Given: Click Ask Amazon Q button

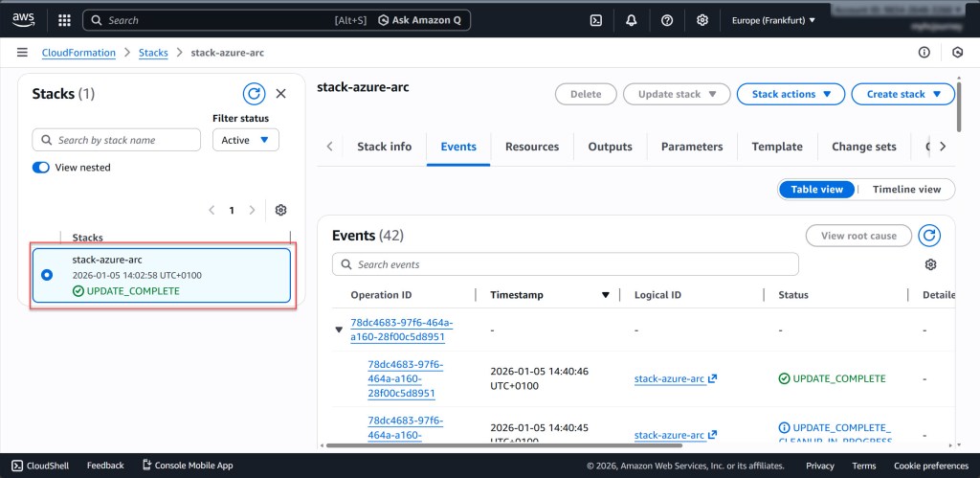Looking at the screenshot, I should point(423,20).
